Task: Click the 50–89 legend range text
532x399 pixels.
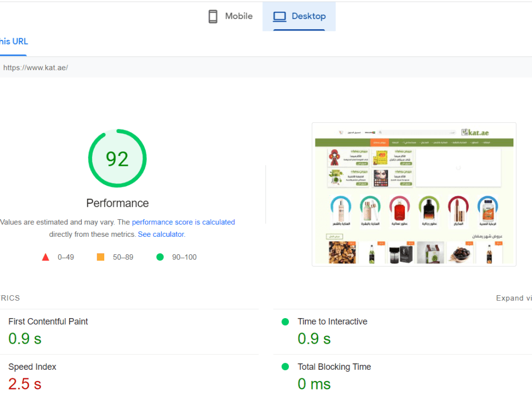Action: [x=123, y=257]
